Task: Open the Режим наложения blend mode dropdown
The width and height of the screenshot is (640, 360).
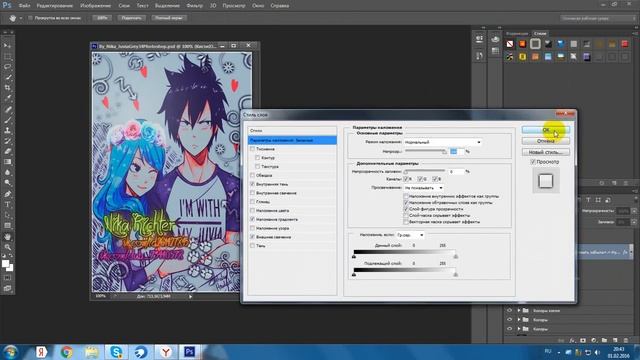Action: (443, 142)
